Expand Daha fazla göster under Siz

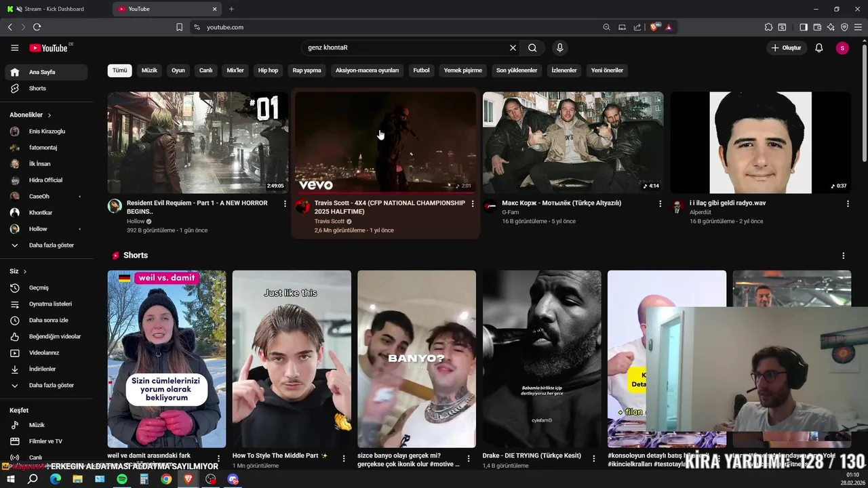click(46, 385)
